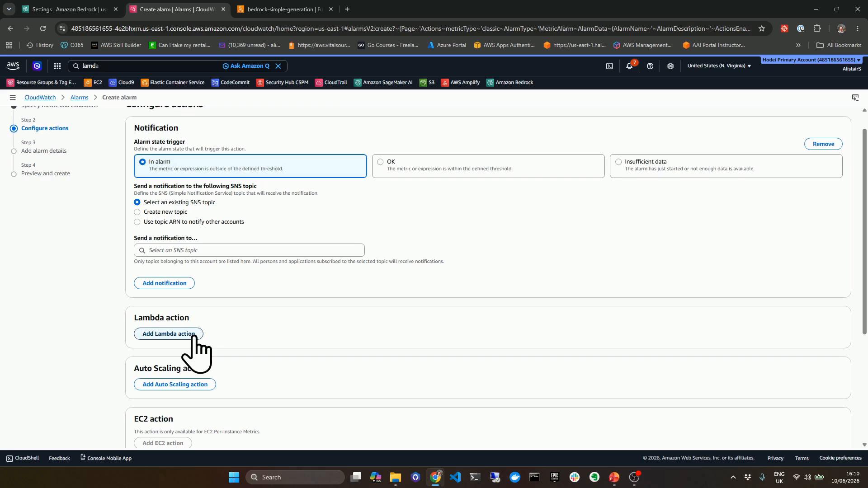Image resolution: width=868 pixels, height=488 pixels.
Task: Open the browser tab search dropdown
Action: click(x=9, y=9)
